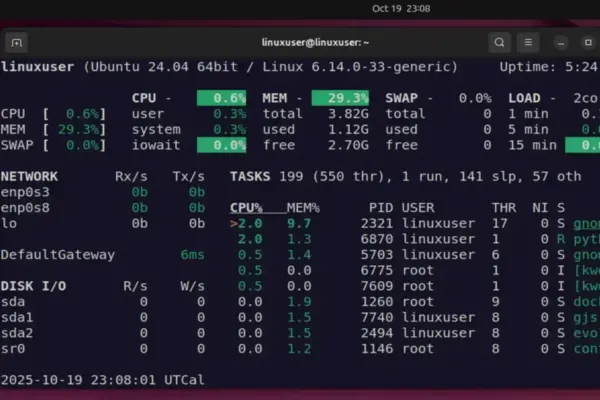Click the CPU user 0.3% value
The image size is (600, 400).
coord(230,114)
